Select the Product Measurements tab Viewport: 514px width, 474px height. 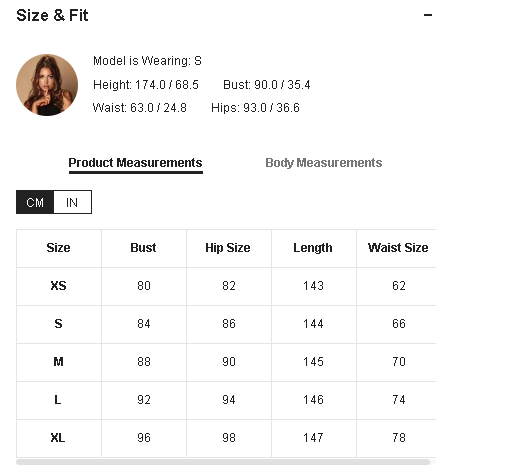[x=135, y=163]
